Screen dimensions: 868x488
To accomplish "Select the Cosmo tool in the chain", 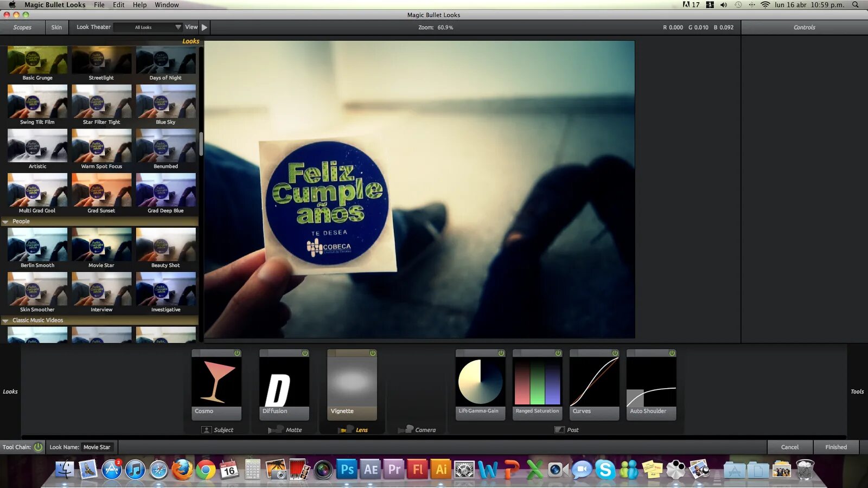I will (216, 384).
